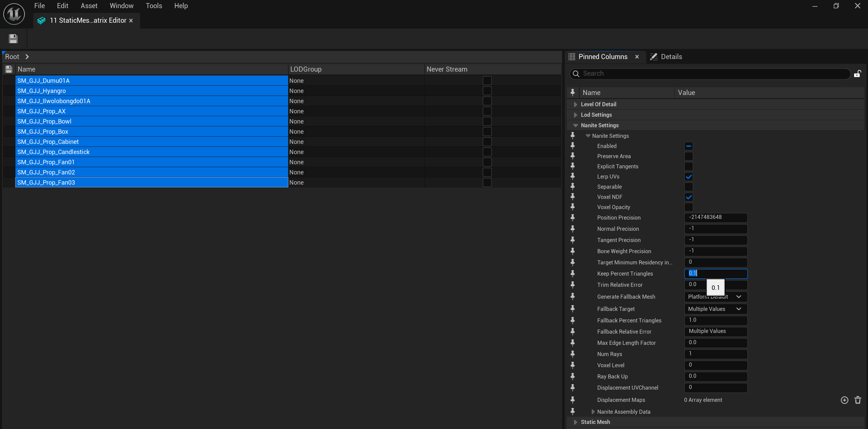Click the lock icon beside Search field

(857, 74)
